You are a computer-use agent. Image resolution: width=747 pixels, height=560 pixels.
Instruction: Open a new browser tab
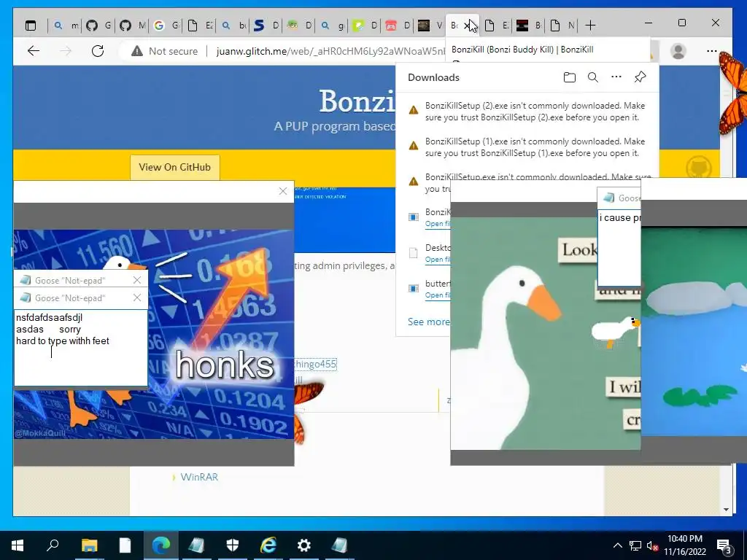590,26
